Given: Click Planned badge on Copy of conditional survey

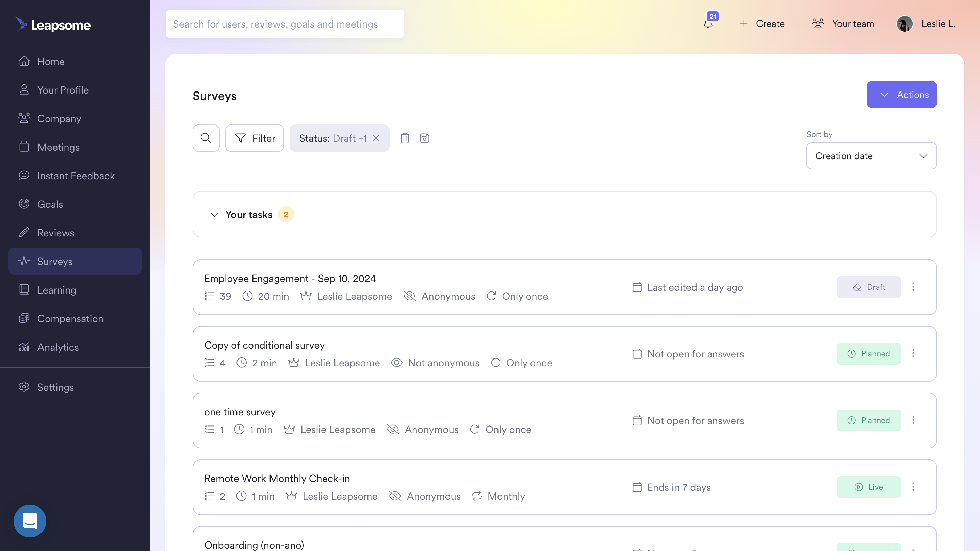Looking at the screenshot, I should coord(869,354).
